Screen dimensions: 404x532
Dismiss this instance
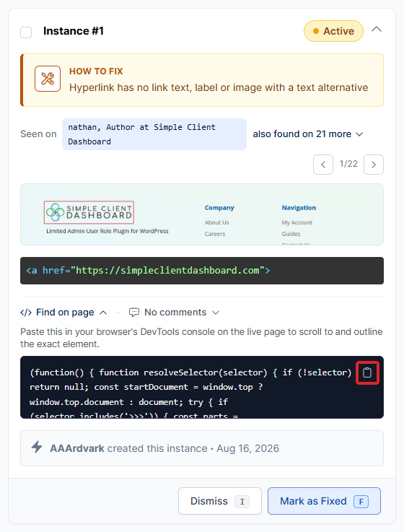pos(220,501)
